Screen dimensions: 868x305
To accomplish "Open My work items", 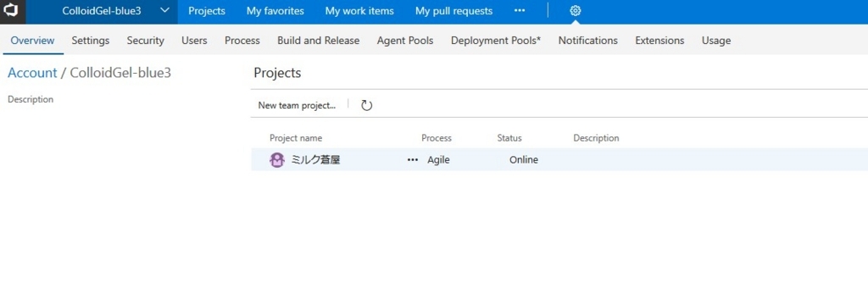I will [x=359, y=11].
